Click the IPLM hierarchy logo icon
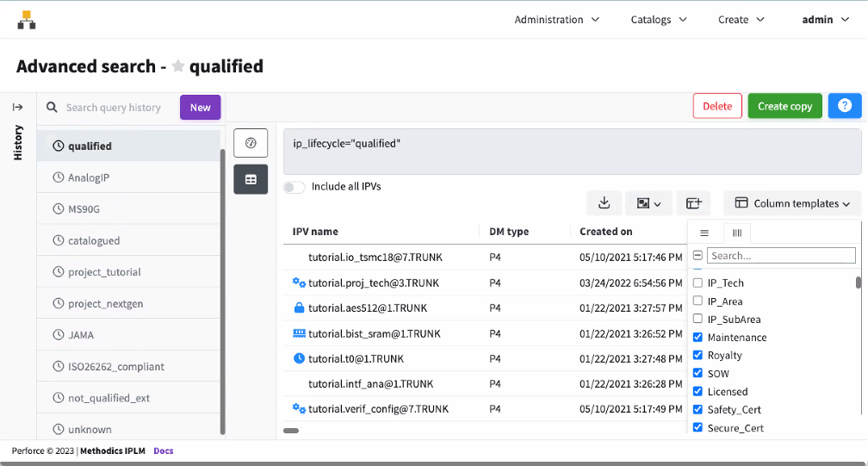 [26, 20]
